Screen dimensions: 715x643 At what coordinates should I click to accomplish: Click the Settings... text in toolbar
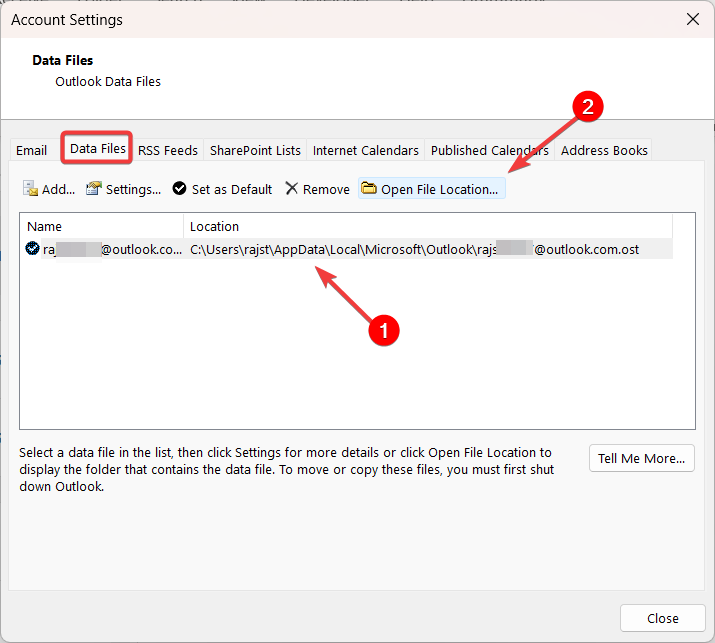(133, 189)
